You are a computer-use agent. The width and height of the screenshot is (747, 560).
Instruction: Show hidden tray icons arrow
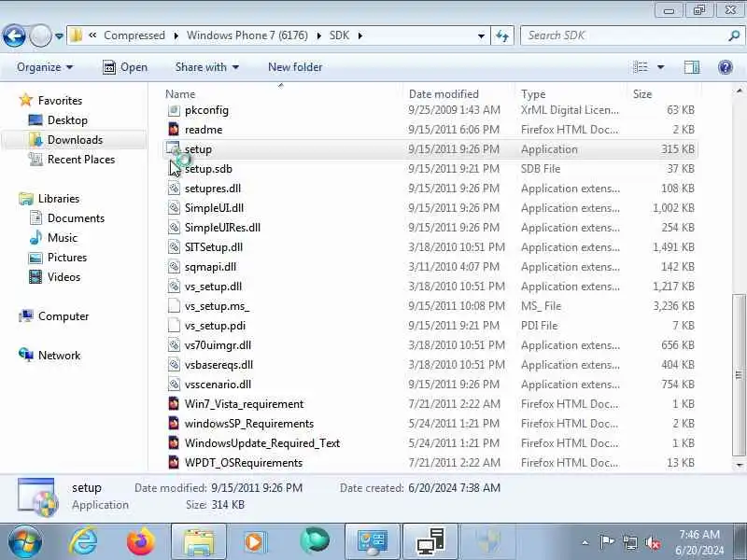click(585, 542)
